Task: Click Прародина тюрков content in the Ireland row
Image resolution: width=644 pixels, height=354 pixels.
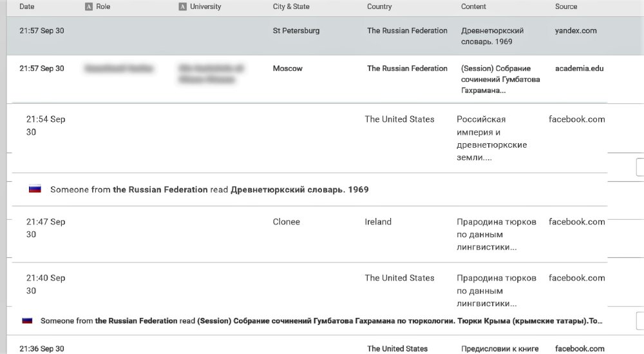Action: click(x=496, y=234)
